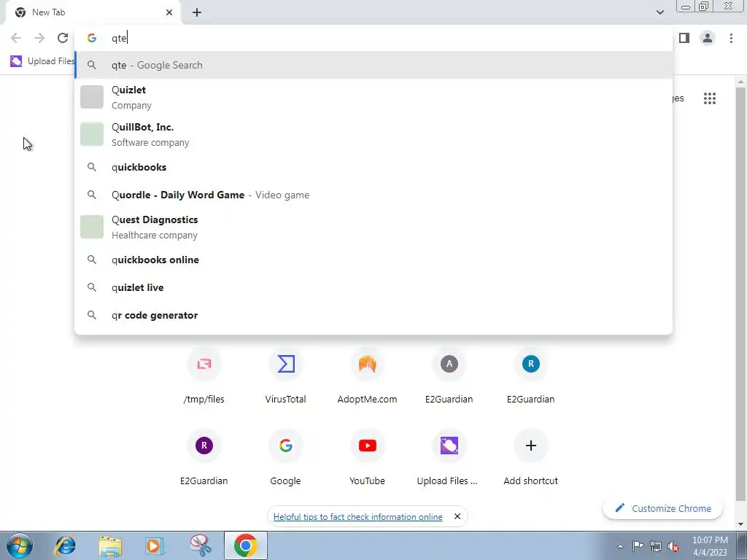Open Snipping Tool from taskbar
The image size is (747, 560).
tap(200, 545)
